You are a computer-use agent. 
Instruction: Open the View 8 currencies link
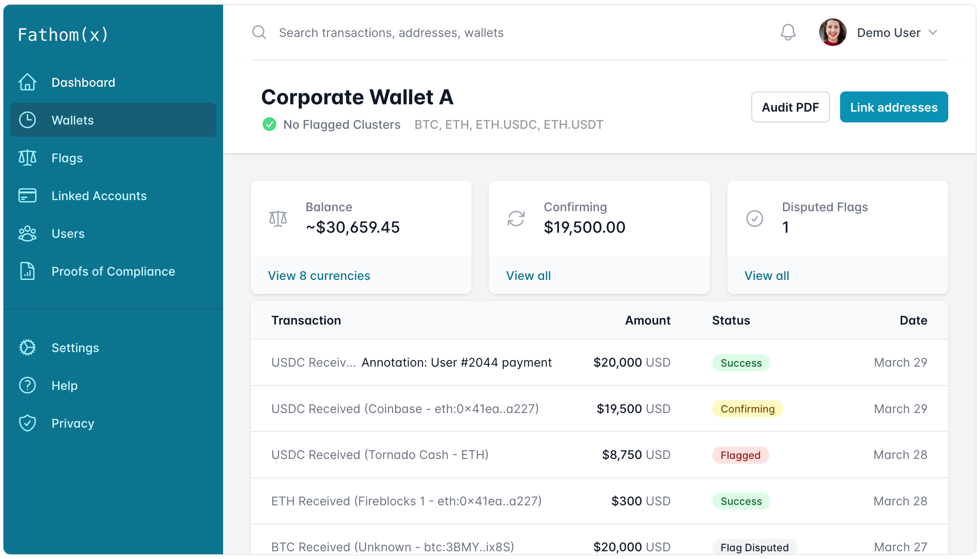[319, 276]
